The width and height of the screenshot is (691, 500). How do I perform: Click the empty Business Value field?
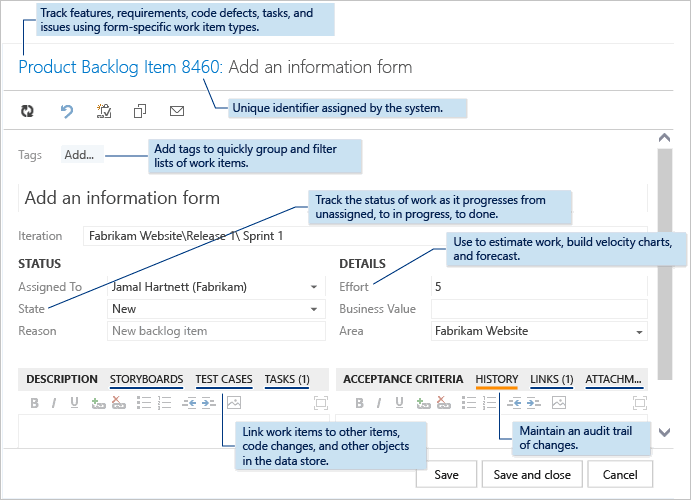click(x=539, y=309)
